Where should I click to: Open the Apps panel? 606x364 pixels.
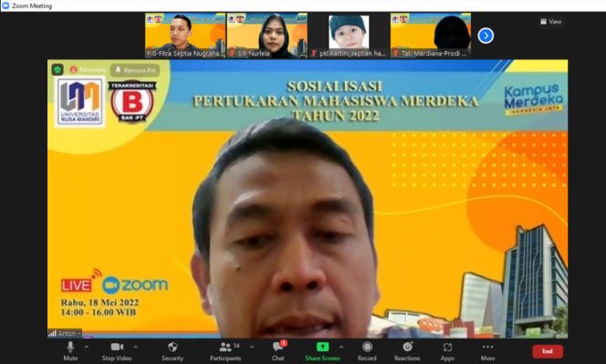(x=447, y=351)
